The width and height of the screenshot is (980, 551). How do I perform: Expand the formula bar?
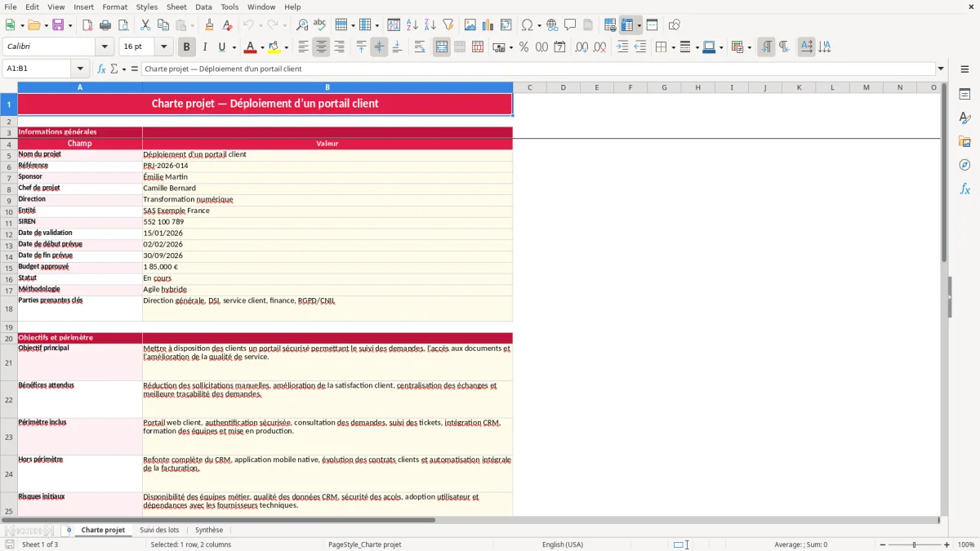pos(941,69)
